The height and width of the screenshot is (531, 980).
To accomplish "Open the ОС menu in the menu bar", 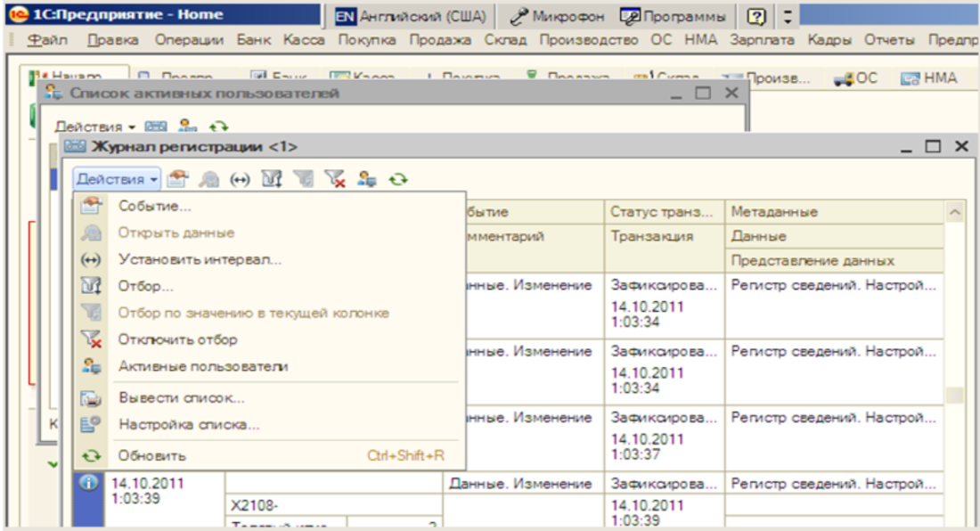I will [661, 40].
